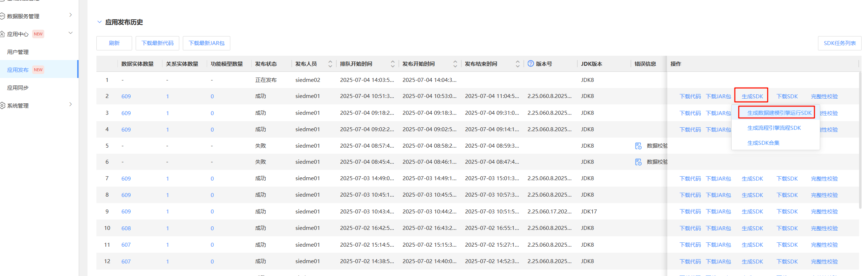The image size is (868, 276).
Task: Sort by 发布人员 using sort arrows
Action: pyautogui.click(x=330, y=64)
